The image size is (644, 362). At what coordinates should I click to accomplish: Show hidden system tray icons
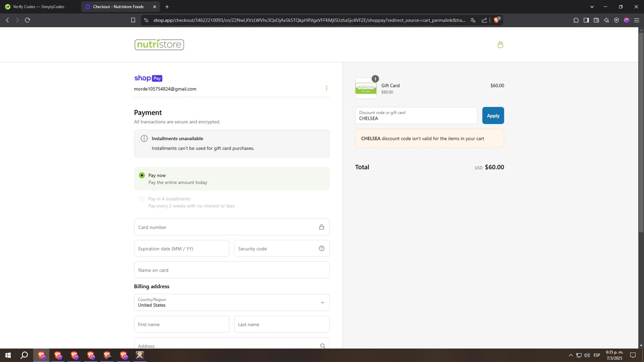click(571, 355)
